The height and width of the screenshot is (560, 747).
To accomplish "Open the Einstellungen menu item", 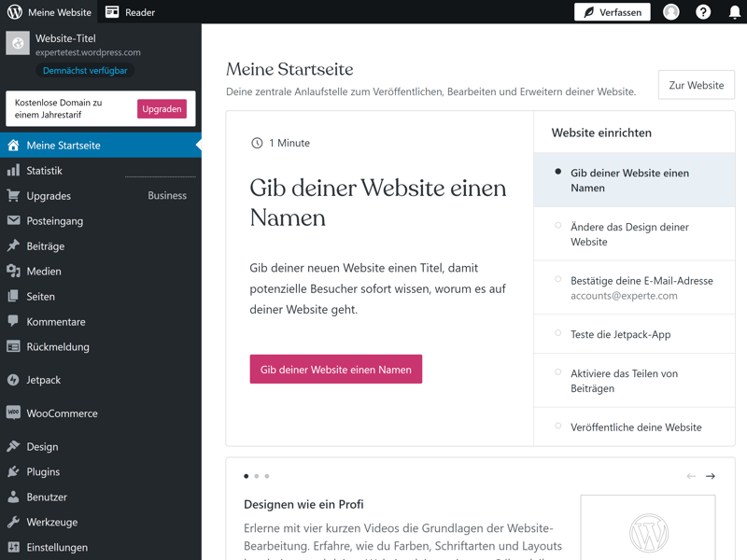I will [x=101, y=547].
